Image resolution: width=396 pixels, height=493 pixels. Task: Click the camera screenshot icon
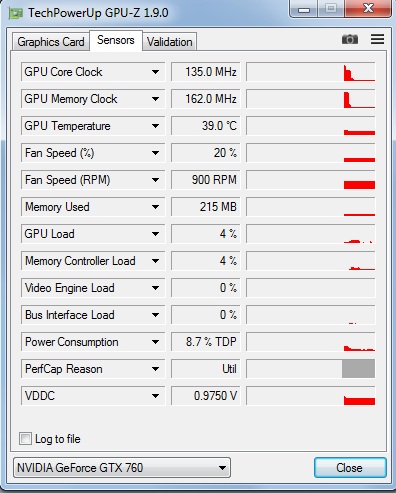tap(350, 39)
